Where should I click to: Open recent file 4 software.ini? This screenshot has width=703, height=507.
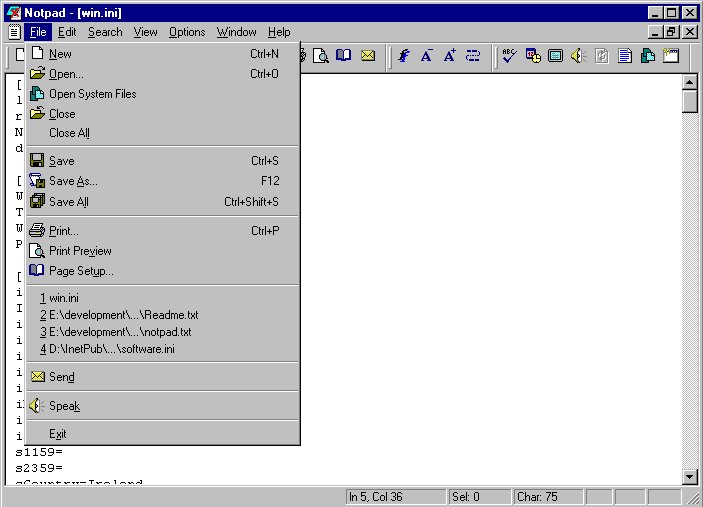(x=163, y=349)
